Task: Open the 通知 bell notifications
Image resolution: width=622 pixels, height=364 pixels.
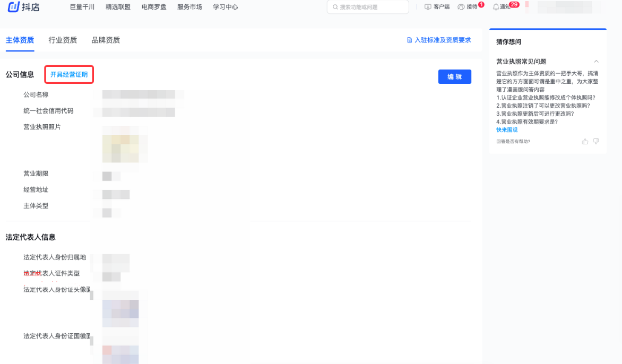Action: [496, 7]
